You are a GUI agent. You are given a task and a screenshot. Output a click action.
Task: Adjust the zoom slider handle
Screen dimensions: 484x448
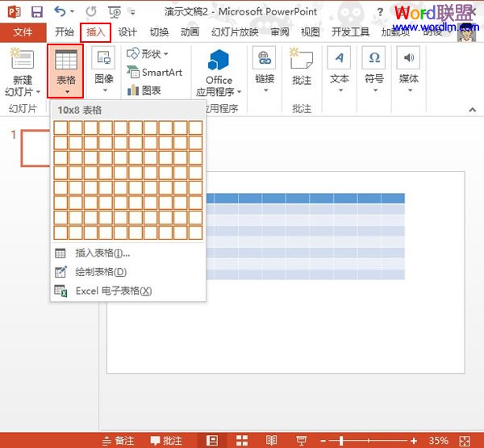click(340, 441)
